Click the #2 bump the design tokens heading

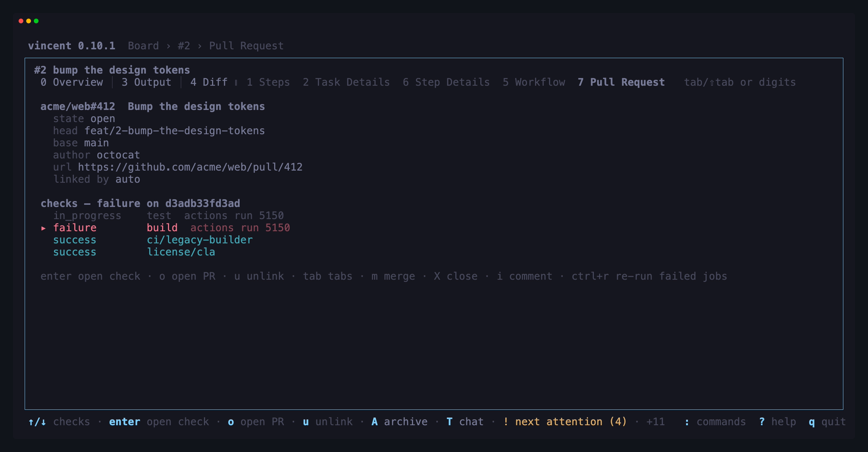click(112, 70)
